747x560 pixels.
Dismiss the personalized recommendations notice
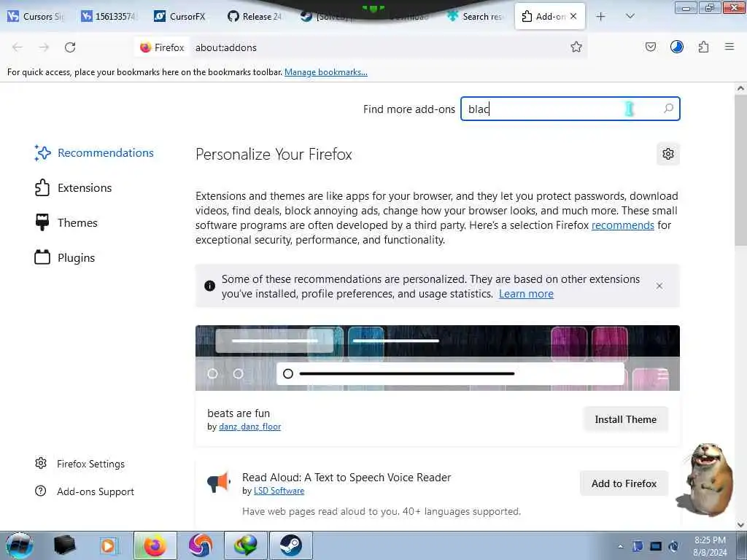pos(659,286)
